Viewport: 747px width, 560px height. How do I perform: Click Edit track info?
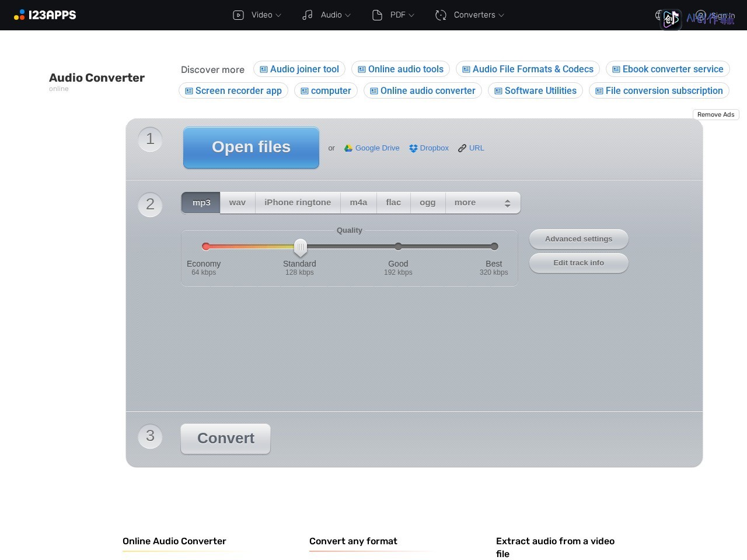point(579,262)
